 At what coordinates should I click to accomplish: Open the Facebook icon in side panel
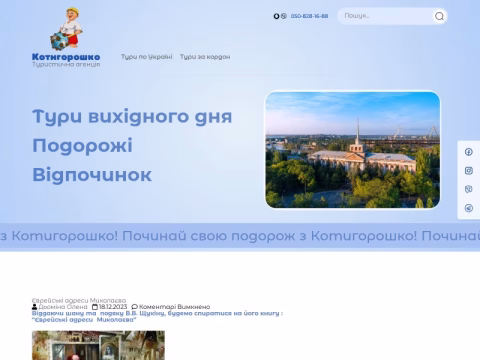tap(469, 152)
